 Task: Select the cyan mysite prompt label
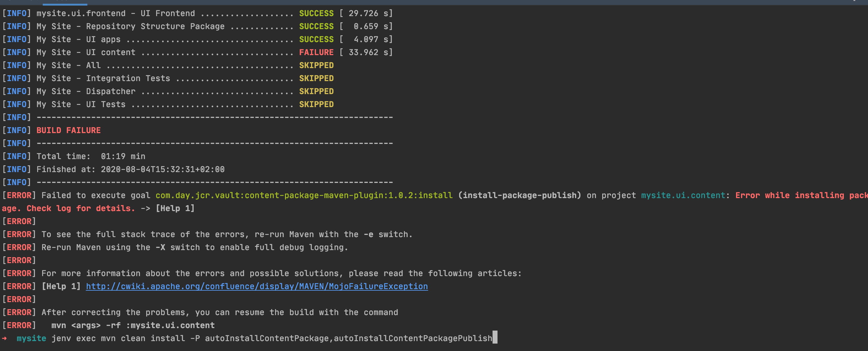31,338
